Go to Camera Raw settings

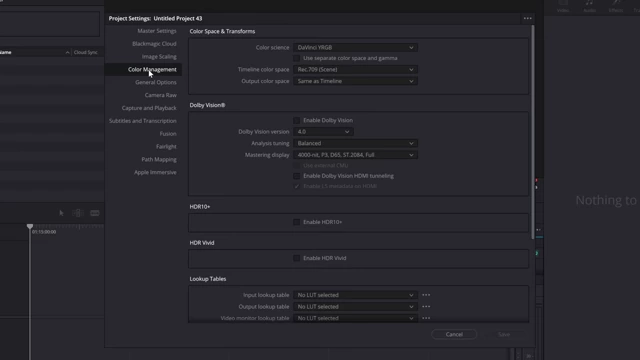pos(160,95)
